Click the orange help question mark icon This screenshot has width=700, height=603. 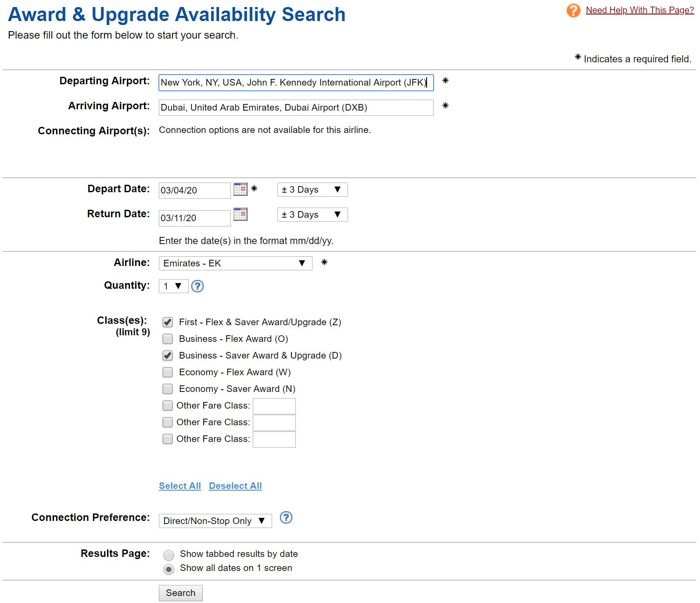[573, 11]
